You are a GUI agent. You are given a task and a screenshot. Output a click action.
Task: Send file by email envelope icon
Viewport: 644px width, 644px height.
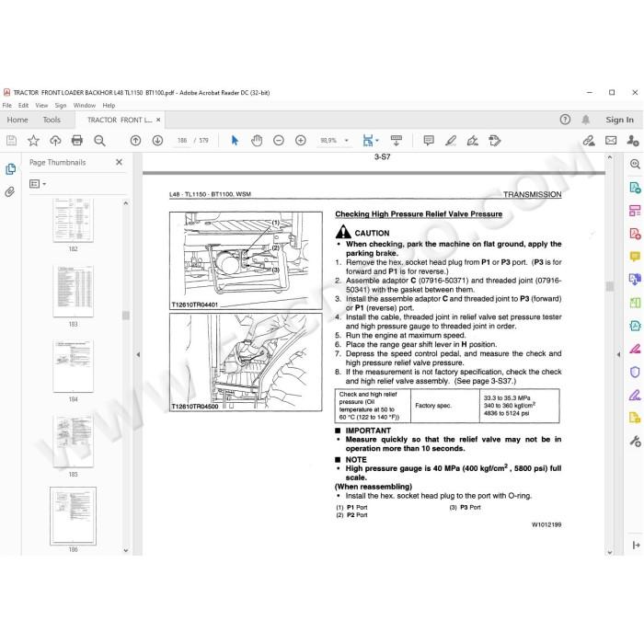point(611,141)
